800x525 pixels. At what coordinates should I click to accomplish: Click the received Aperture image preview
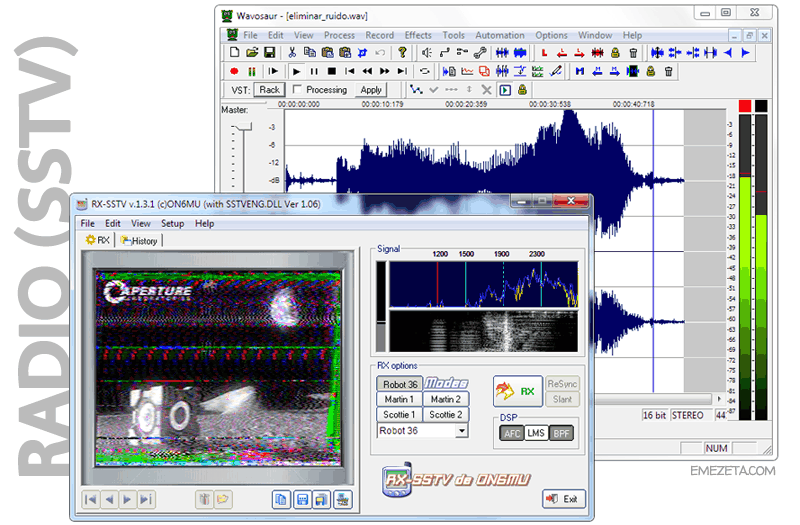click(218, 368)
